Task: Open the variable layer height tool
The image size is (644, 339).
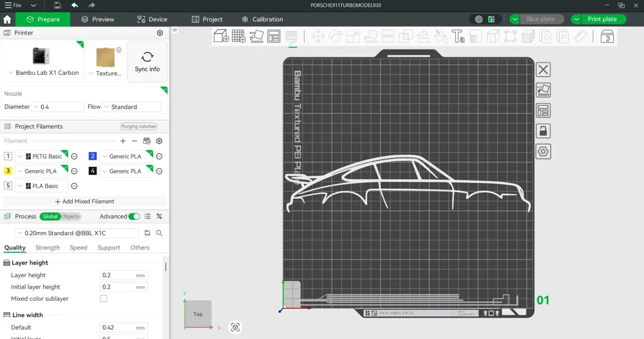Action: tap(292, 36)
